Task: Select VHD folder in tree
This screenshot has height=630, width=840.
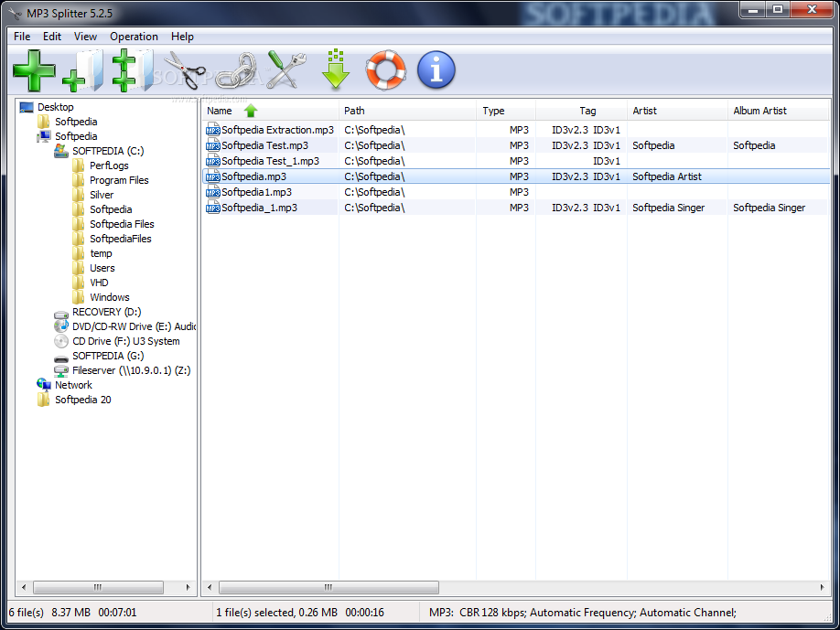Action: pos(99,283)
